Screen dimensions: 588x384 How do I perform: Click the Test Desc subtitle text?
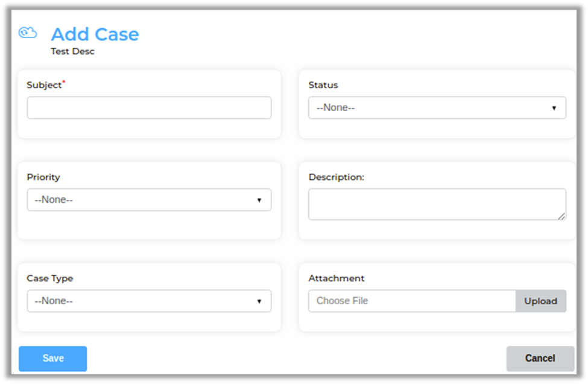click(72, 51)
